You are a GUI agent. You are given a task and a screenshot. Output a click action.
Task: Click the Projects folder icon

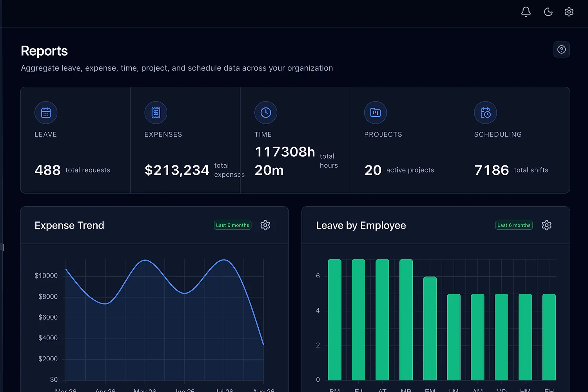(376, 113)
